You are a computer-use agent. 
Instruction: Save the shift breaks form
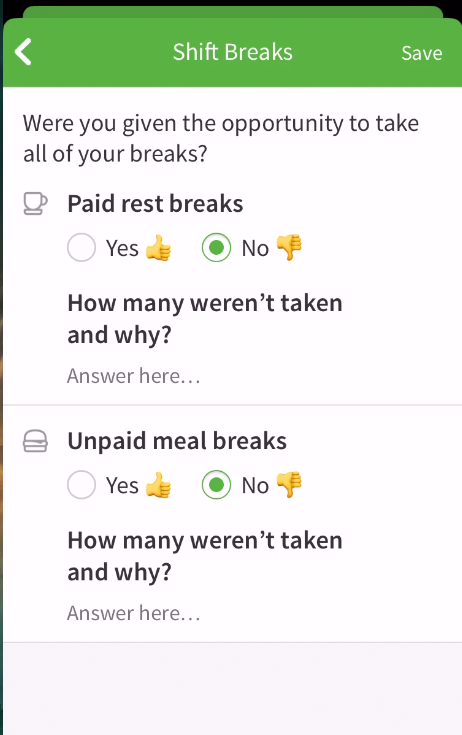422,52
